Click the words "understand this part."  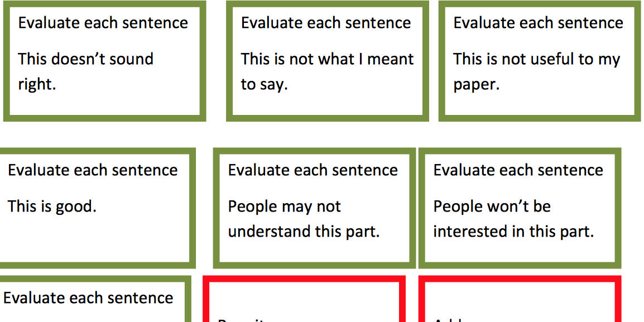pos(304,232)
